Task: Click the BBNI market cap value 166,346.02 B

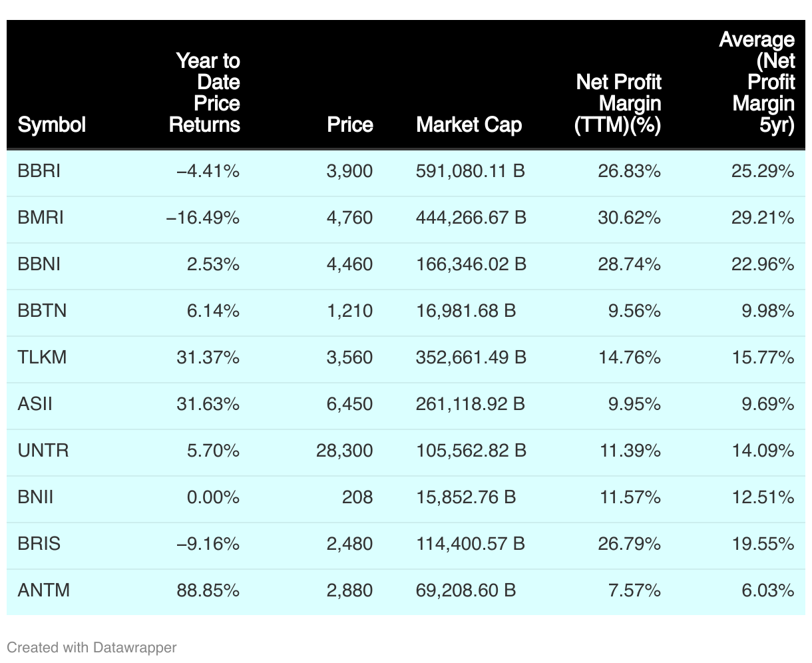Action: (471, 264)
